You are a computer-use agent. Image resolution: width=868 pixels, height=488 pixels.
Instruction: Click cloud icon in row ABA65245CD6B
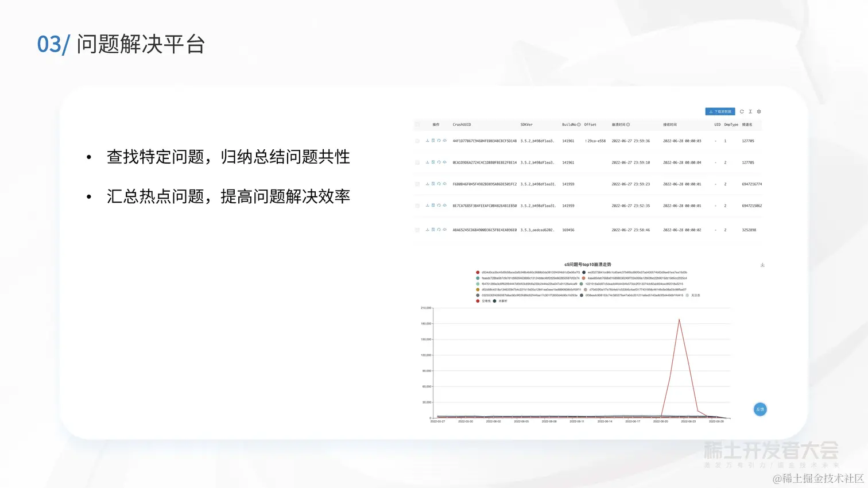pyautogui.click(x=445, y=230)
